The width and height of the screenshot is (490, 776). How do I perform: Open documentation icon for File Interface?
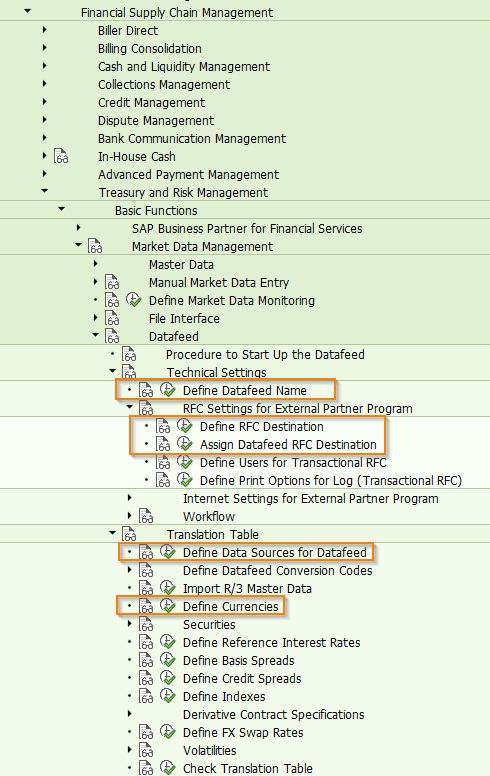click(x=112, y=319)
